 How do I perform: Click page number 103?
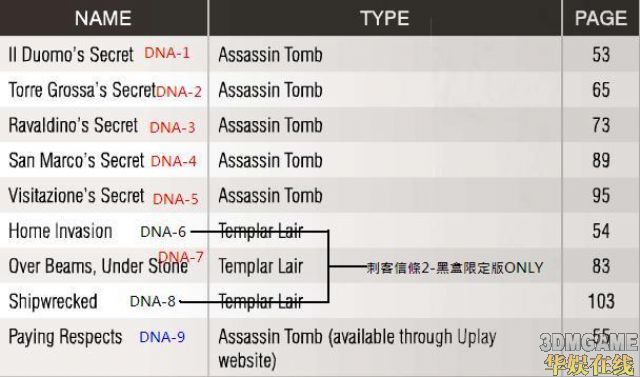[x=601, y=302]
